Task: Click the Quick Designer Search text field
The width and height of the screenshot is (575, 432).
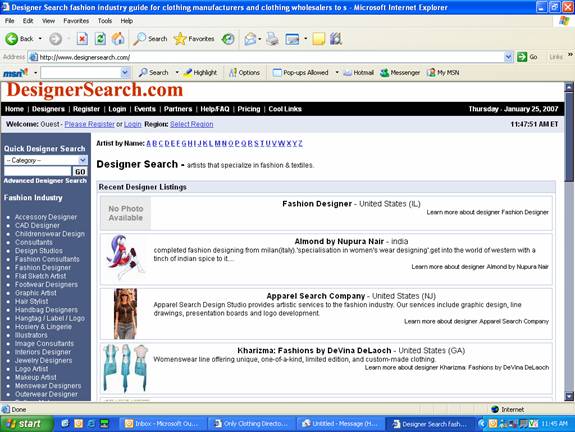Action: pos(37,171)
